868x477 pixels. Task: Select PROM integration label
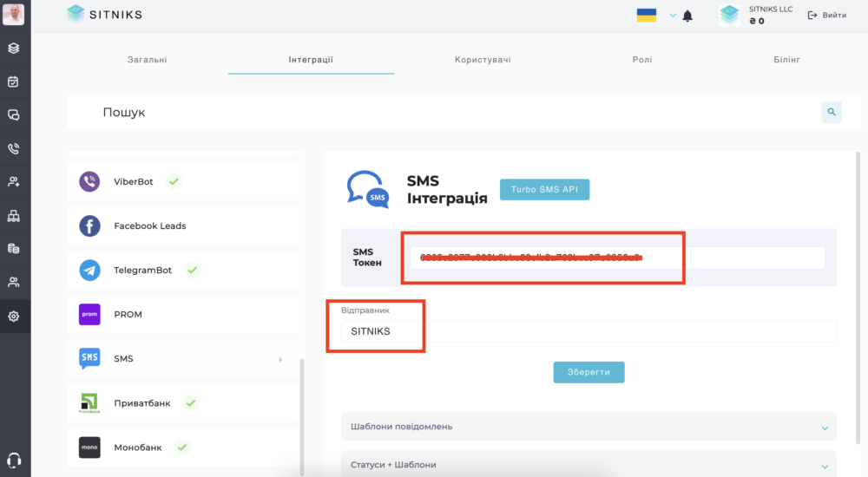pos(128,314)
